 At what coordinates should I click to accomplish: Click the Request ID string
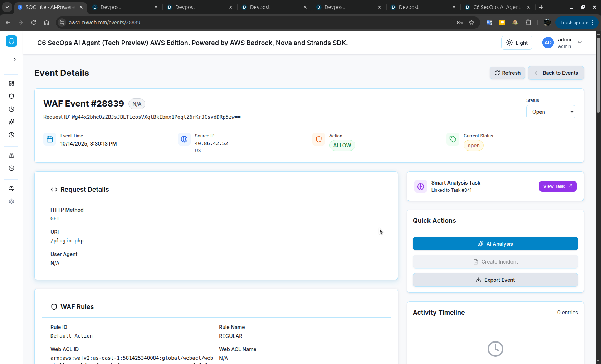[156, 117]
